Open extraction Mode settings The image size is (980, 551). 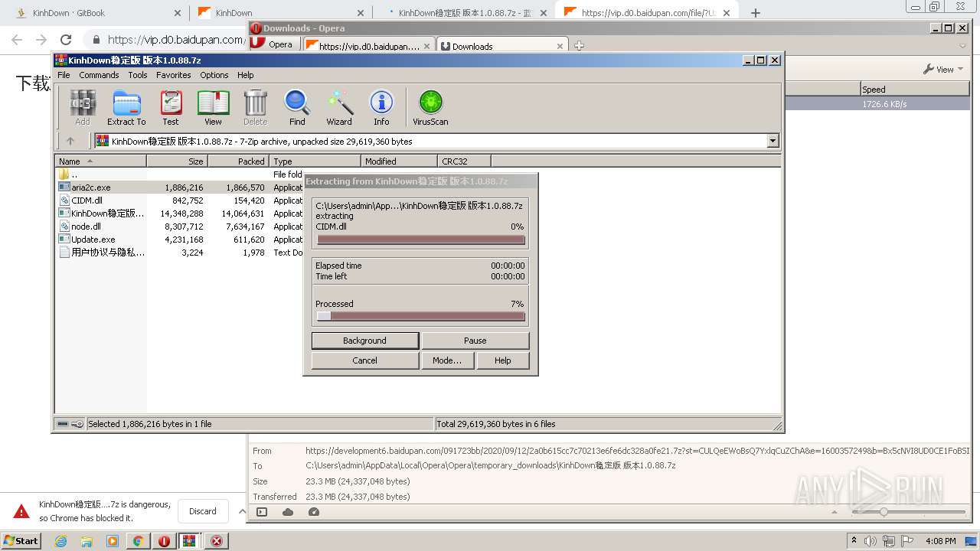tap(447, 360)
